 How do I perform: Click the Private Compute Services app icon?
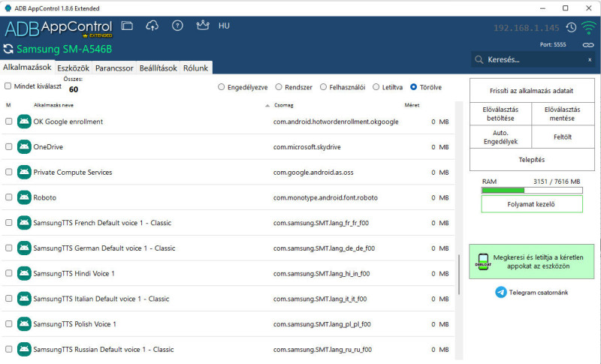24,172
